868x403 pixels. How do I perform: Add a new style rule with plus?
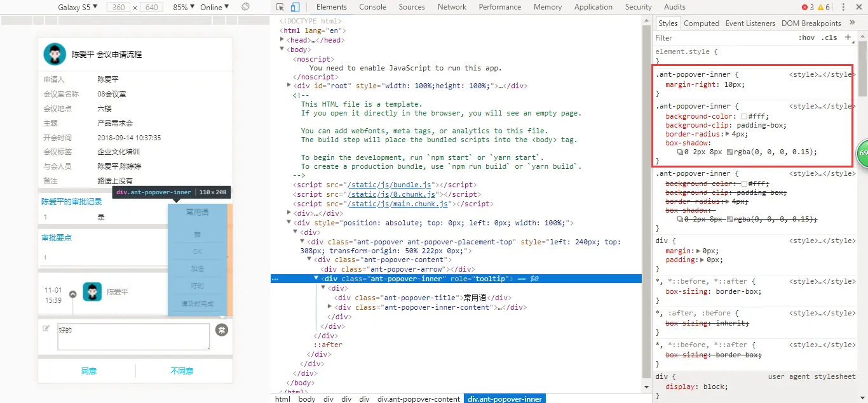point(848,38)
